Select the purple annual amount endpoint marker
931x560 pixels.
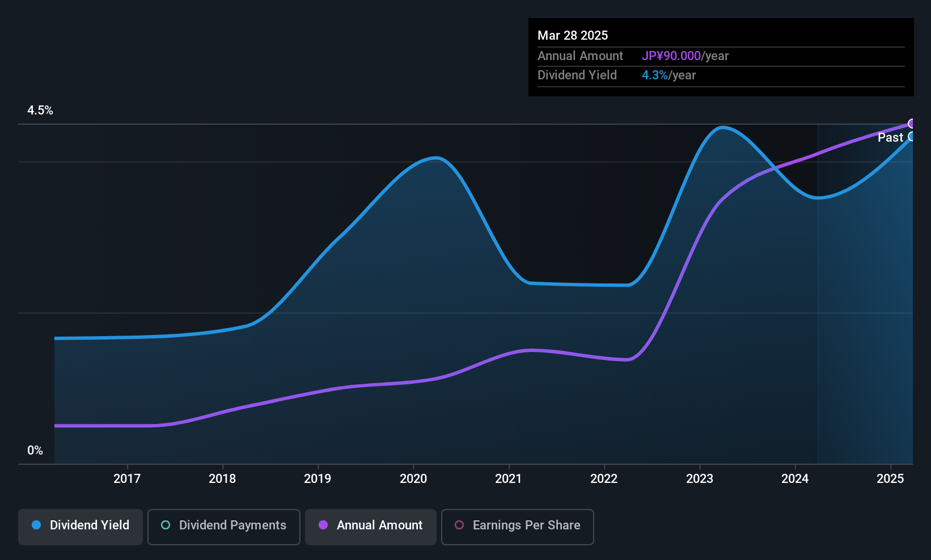[x=912, y=124]
